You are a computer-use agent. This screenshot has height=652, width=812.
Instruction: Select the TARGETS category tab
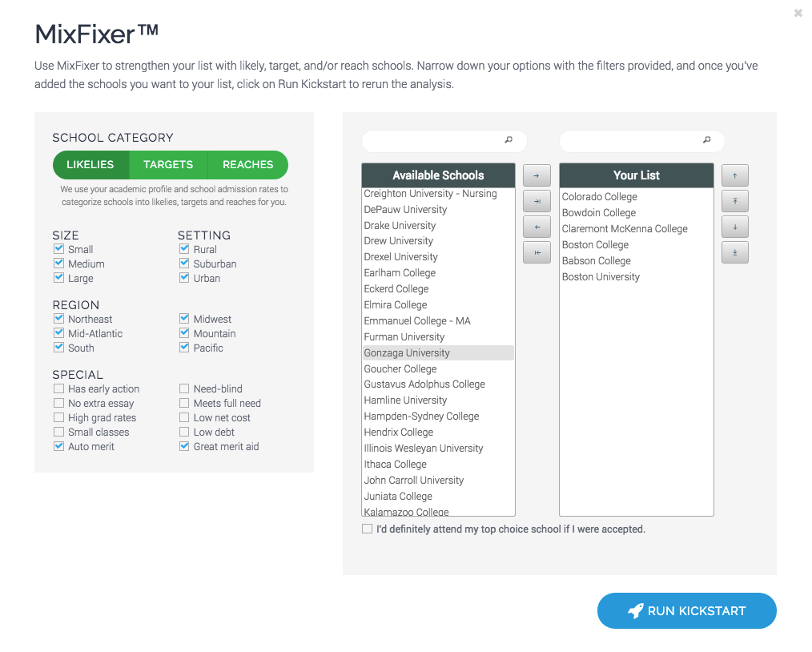coord(168,165)
